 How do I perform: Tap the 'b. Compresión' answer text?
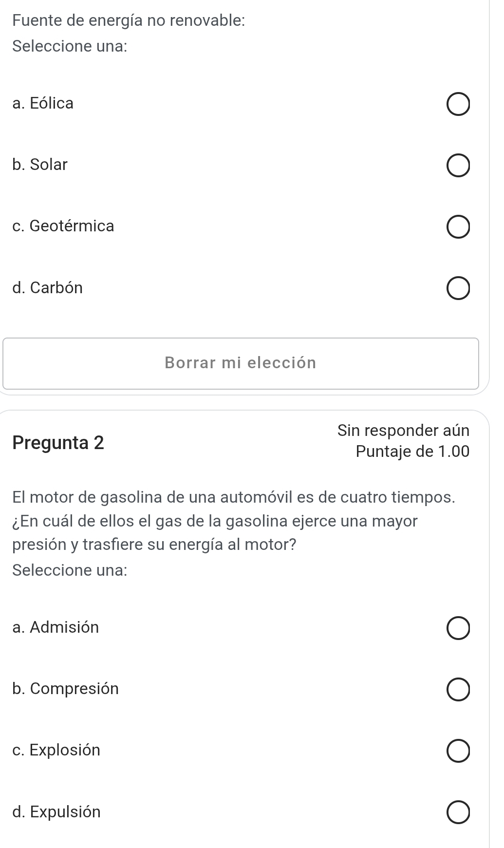click(66, 688)
